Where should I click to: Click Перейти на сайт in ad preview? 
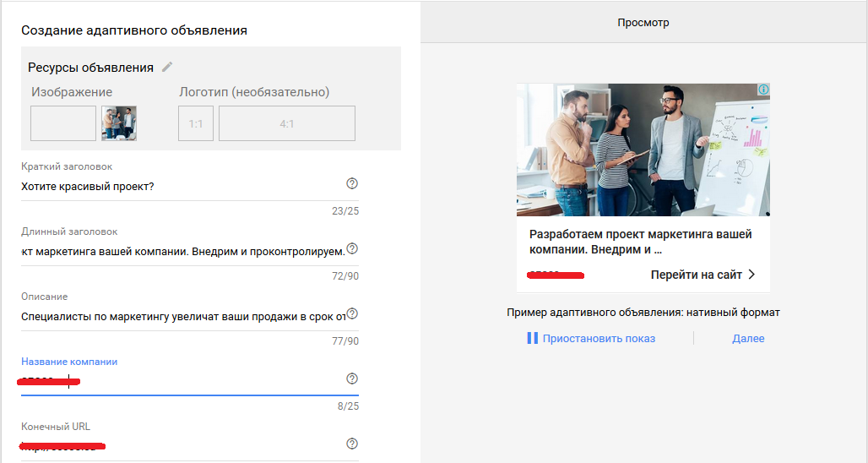click(x=697, y=275)
